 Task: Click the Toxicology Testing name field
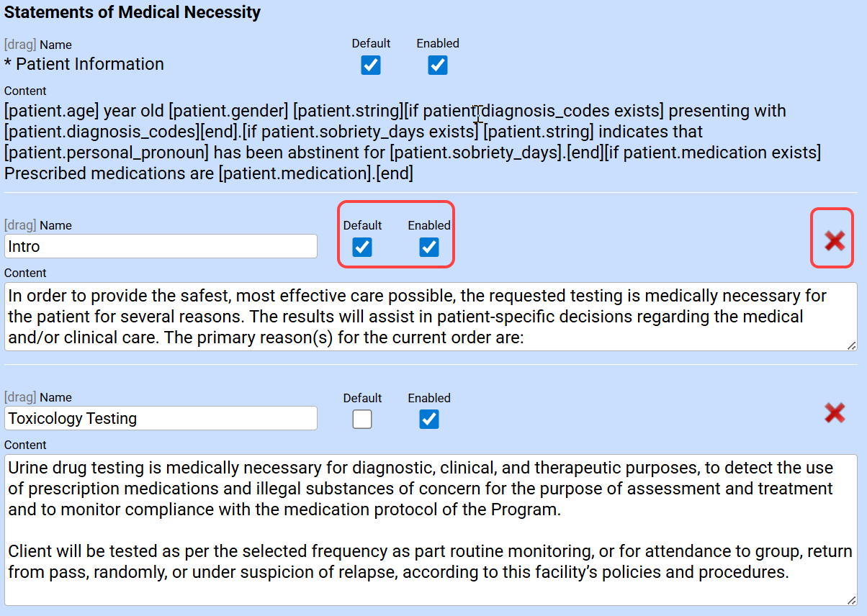coord(161,418)
